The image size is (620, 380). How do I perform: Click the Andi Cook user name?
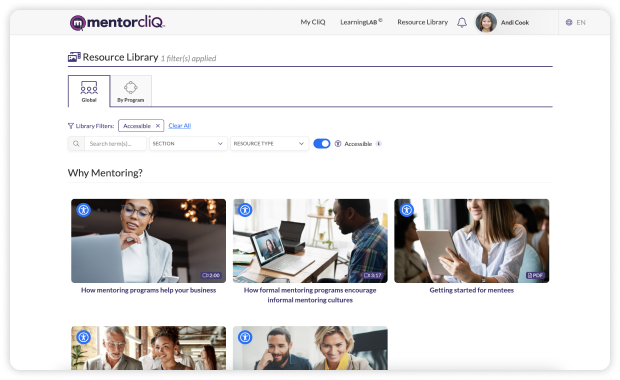pyautogui.click(x=515, y=23)
